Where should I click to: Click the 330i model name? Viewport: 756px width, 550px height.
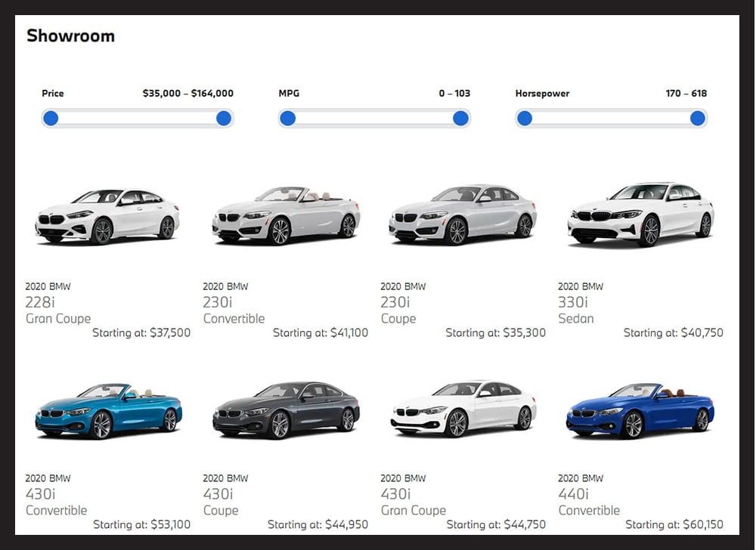(573, 302)
